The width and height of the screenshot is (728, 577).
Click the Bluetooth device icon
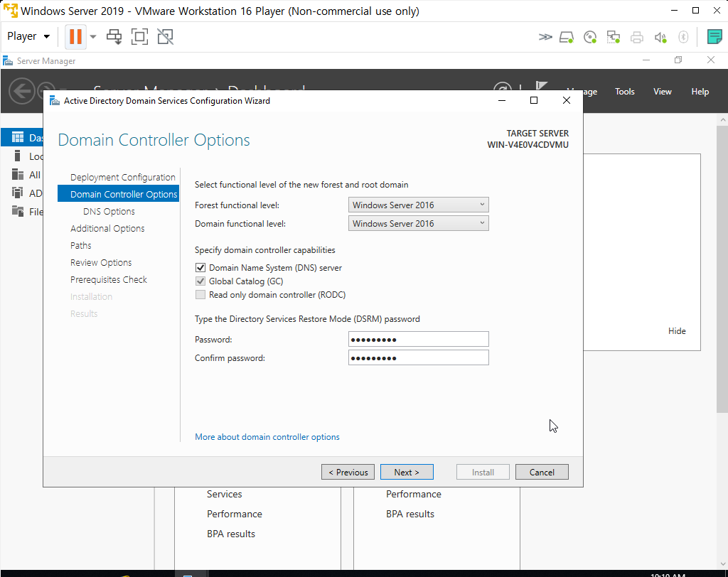tap(683, 37)
